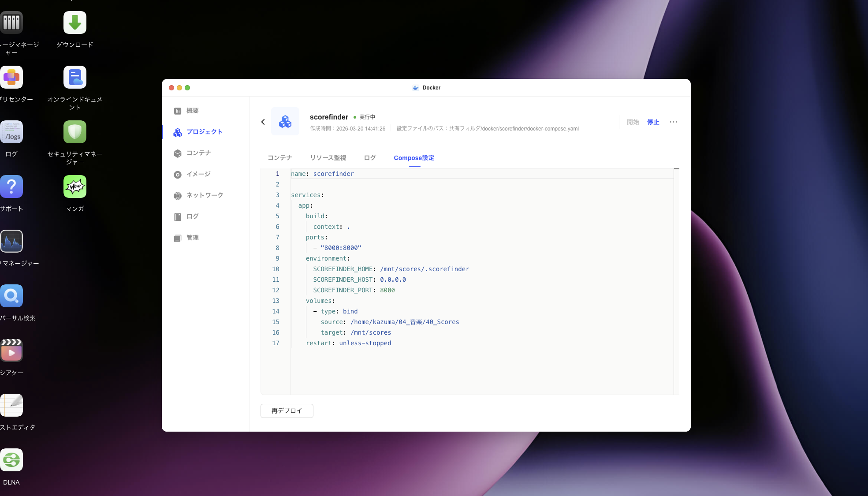
Task: Open the セキュリティマネージャー desktop icon
Action: click(75, 132)
